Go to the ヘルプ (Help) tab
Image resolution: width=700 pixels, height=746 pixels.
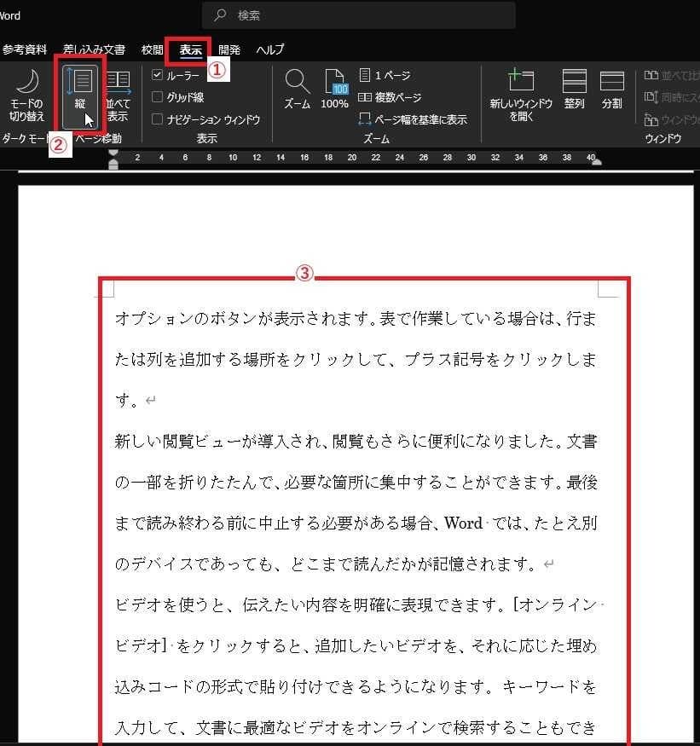(269, 49)
